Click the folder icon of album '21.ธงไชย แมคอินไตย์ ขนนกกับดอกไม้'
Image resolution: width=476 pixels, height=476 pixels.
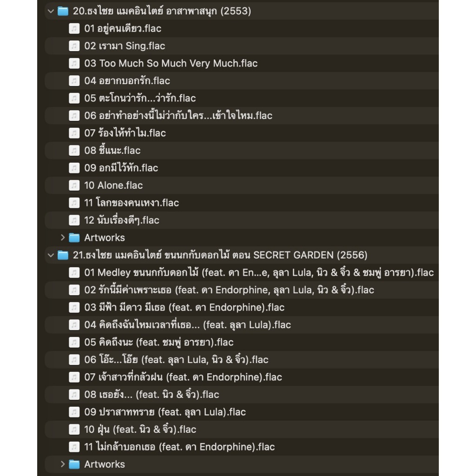[63, 255]
